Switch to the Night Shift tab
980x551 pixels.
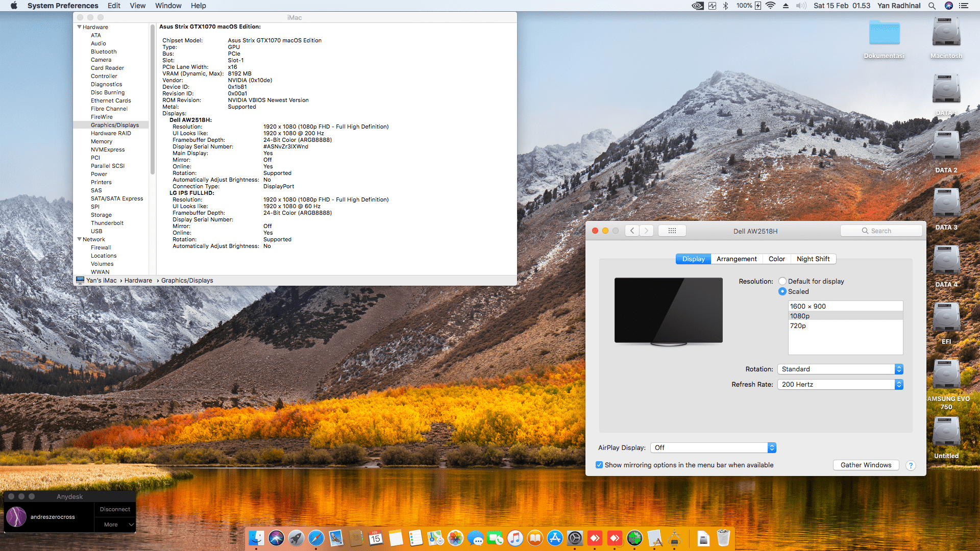[x=813, y=259]
